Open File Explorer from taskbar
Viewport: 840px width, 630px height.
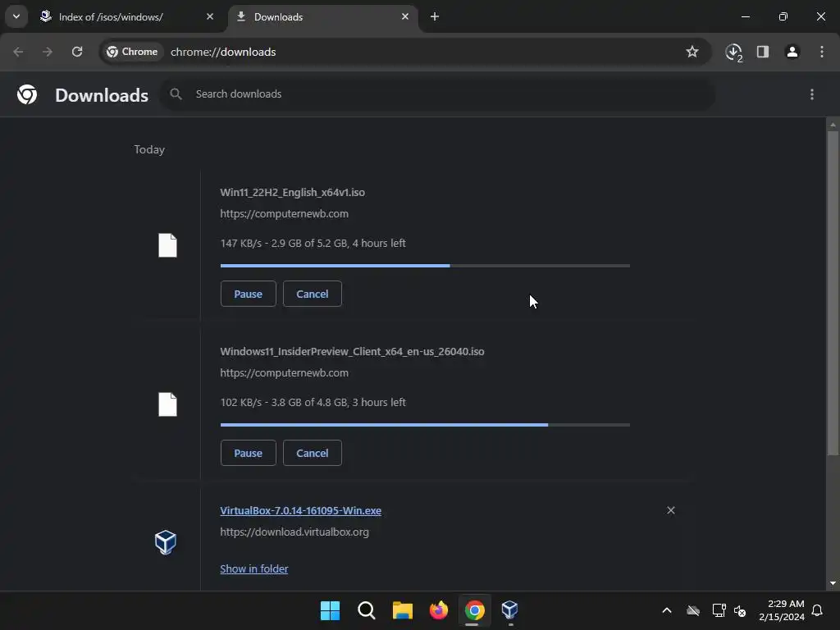click(x=402, y=610)
